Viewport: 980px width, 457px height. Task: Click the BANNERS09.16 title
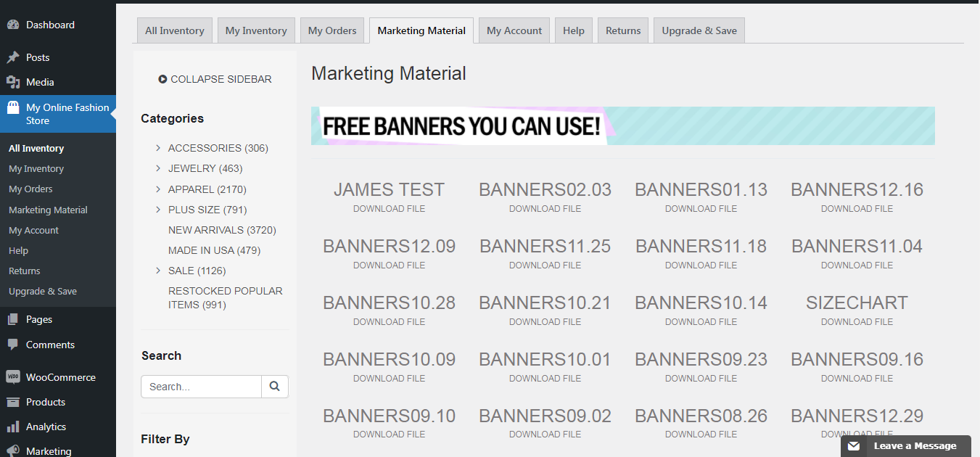[857, 360]
